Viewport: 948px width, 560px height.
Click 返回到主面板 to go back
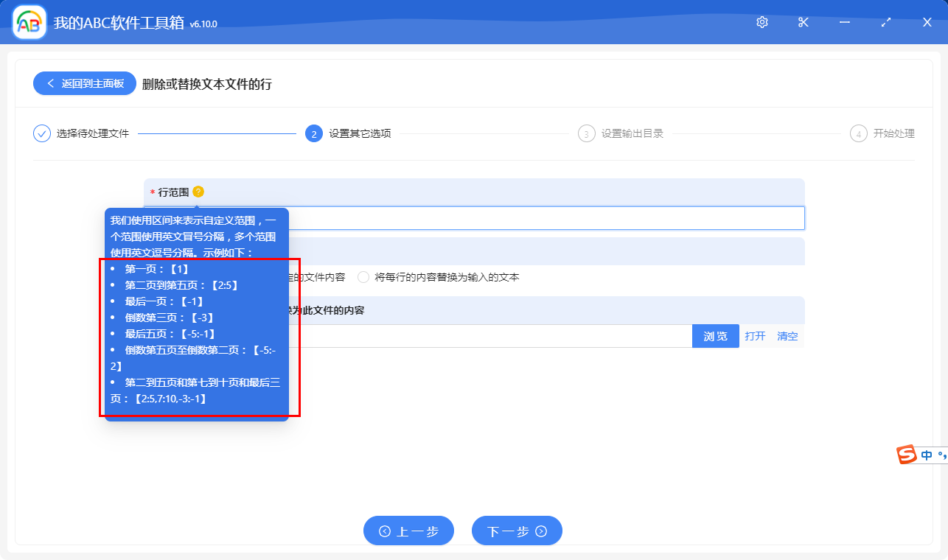pos(83,83)
